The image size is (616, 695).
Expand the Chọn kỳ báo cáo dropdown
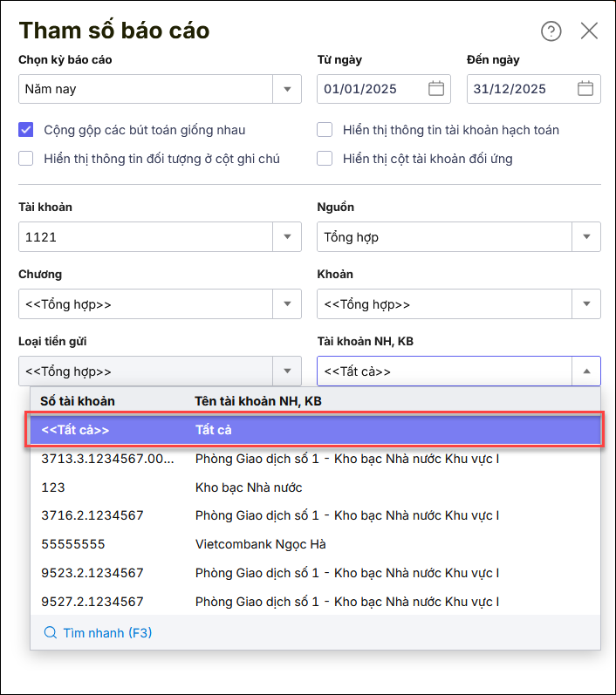(287, 89)
